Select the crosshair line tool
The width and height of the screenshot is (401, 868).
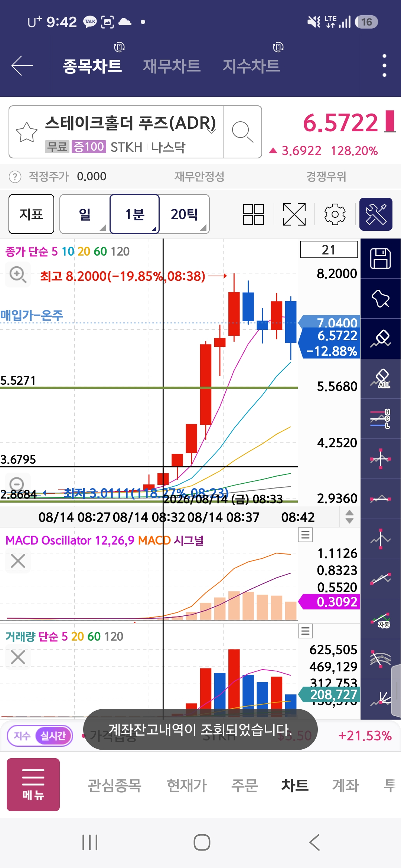(x=381, y=459)
